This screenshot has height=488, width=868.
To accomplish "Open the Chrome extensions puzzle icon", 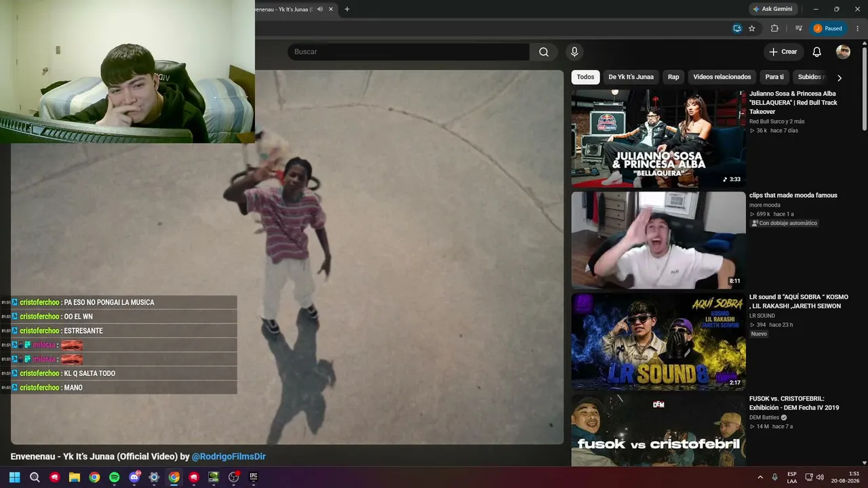I will coord(774,28).
